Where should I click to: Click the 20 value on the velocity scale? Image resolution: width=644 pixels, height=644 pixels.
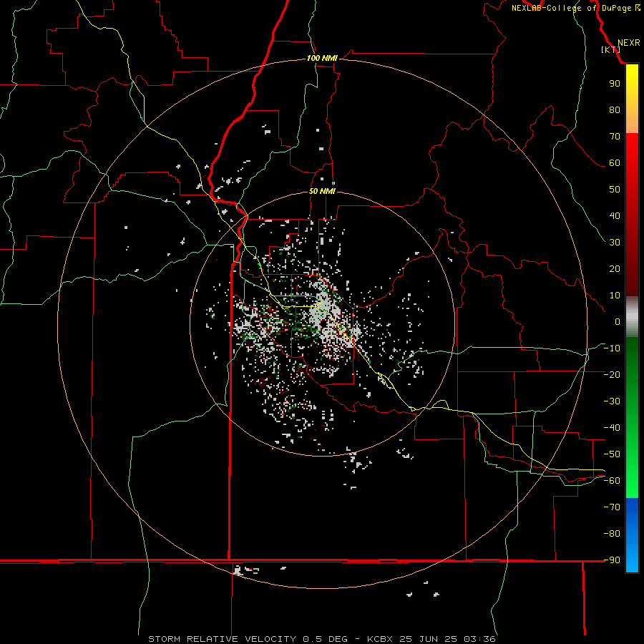pos(615,268)
